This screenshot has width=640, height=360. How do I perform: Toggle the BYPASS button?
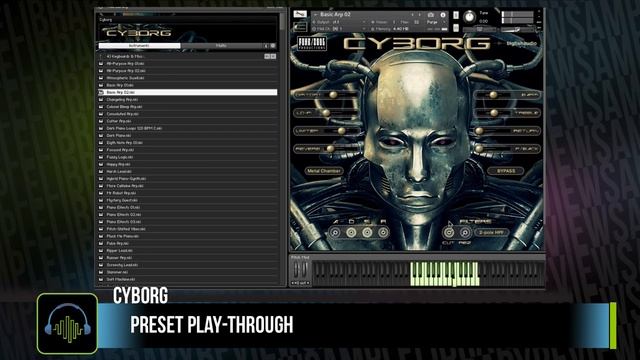[506, 171]
